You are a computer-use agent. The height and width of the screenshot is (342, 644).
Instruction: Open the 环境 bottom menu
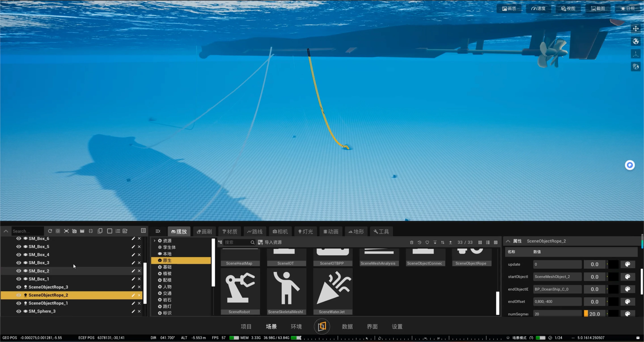[x=296, y=326]
